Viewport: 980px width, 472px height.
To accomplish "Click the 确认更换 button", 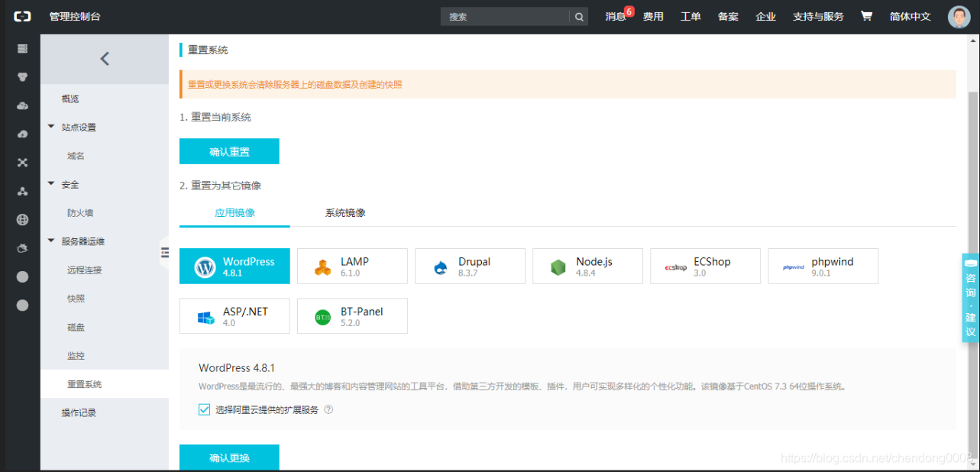I will [229, 457].
